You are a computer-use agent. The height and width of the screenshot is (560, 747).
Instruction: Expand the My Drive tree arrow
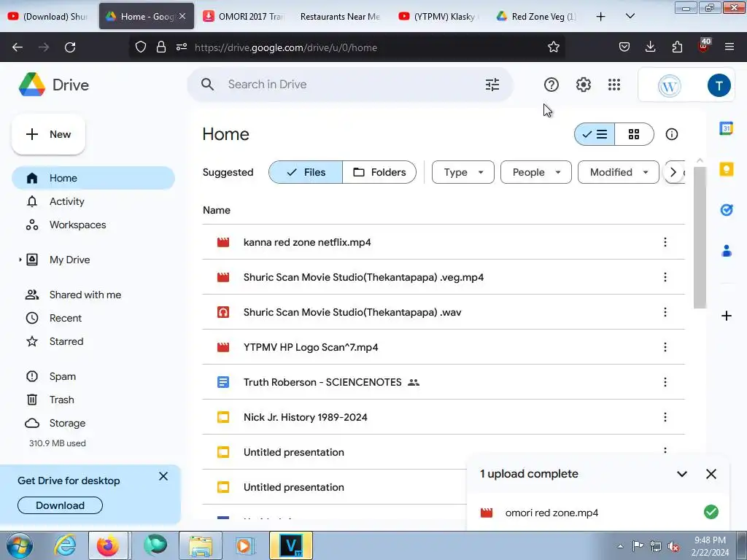pyautogui.click(x=20, y=260)
